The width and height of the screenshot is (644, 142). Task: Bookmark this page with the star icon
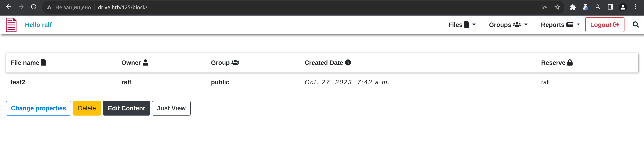(557, 7)
